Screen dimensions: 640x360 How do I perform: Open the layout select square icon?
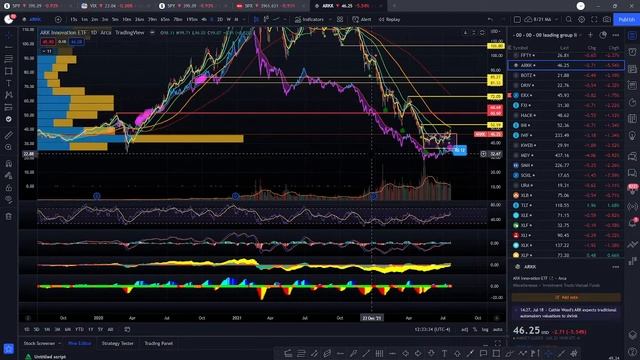(x=517, y=19)
